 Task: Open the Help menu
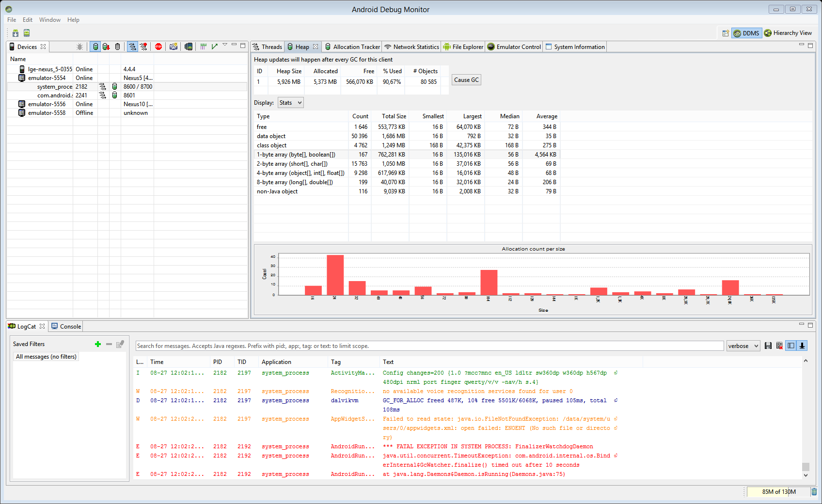(73, 20)
